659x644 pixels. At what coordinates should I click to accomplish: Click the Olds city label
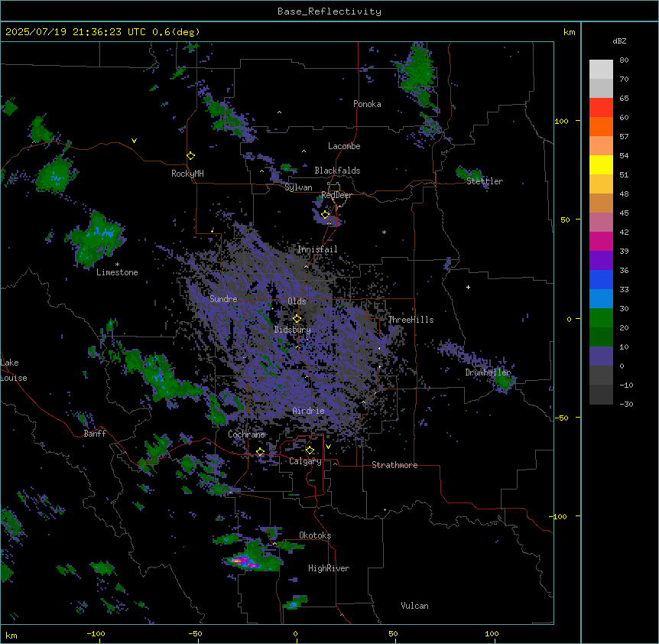(297, 301)
